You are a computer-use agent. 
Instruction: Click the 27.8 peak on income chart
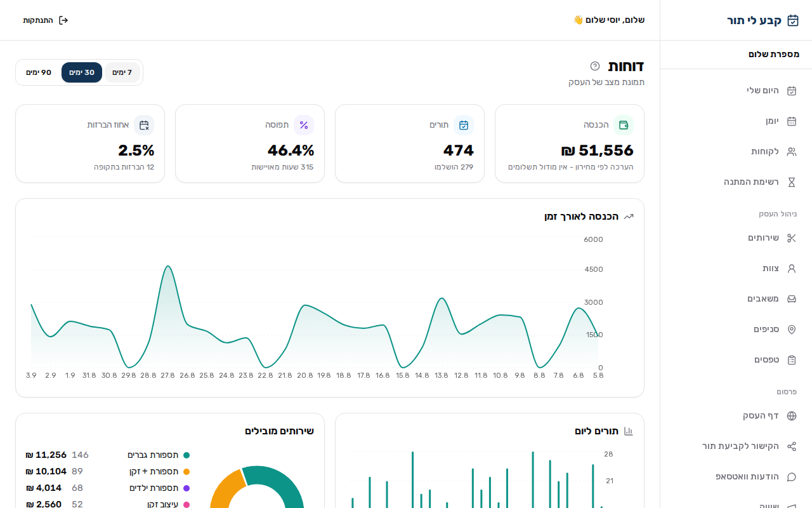point(167,267)
